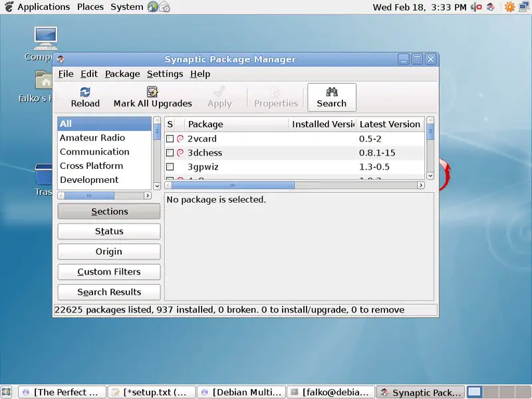532x399 pixels.
Task: Click the package list vertical scrollbar thumb
Action: 430,132
